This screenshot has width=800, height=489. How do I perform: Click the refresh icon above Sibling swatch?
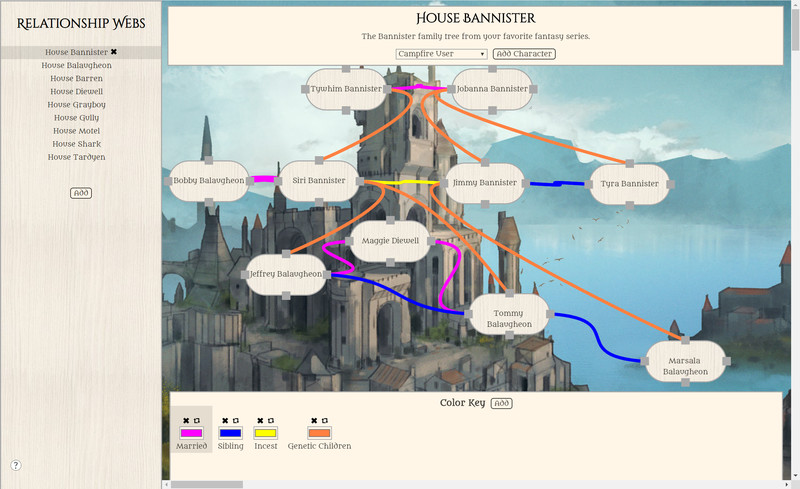[236, 421]
